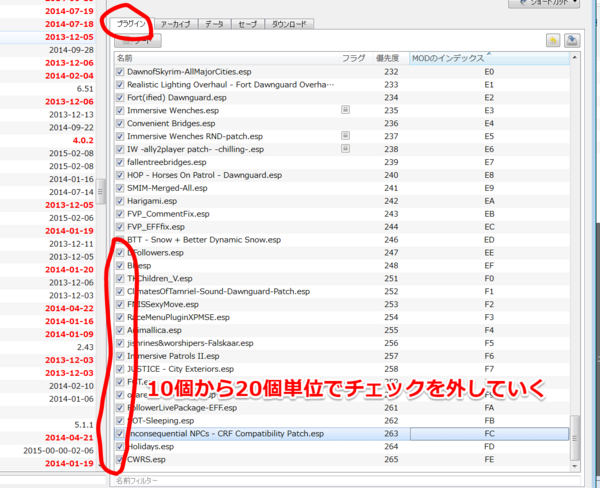
Task: Click the restore backup arrow icon
Action: coord(553,40)
